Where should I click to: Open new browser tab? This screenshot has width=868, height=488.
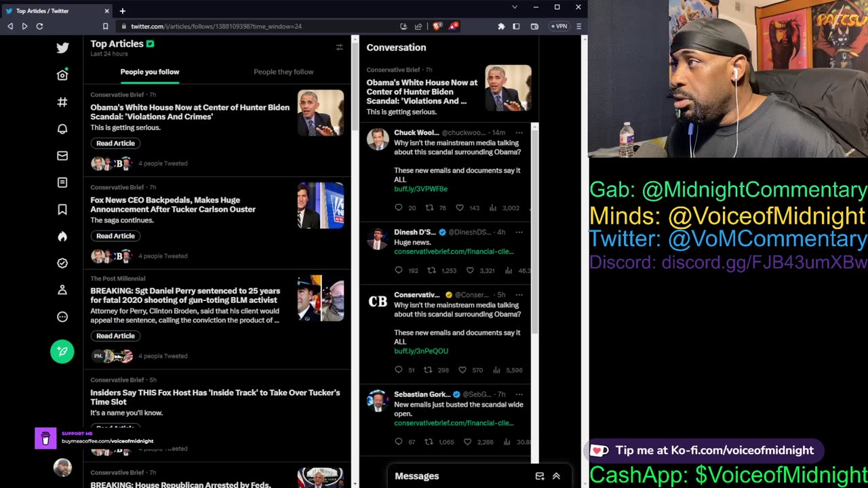[x=123, y=11]
